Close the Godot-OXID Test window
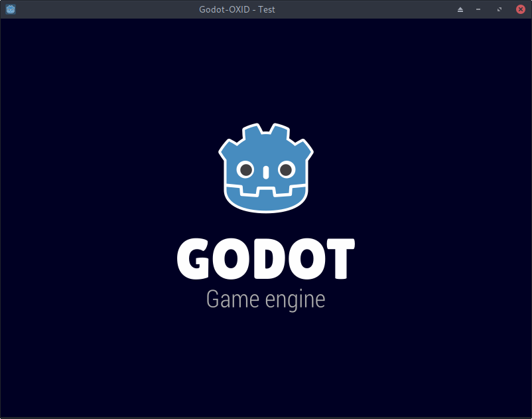The width and height of the screenshot is (532, 419). [520, 9]
